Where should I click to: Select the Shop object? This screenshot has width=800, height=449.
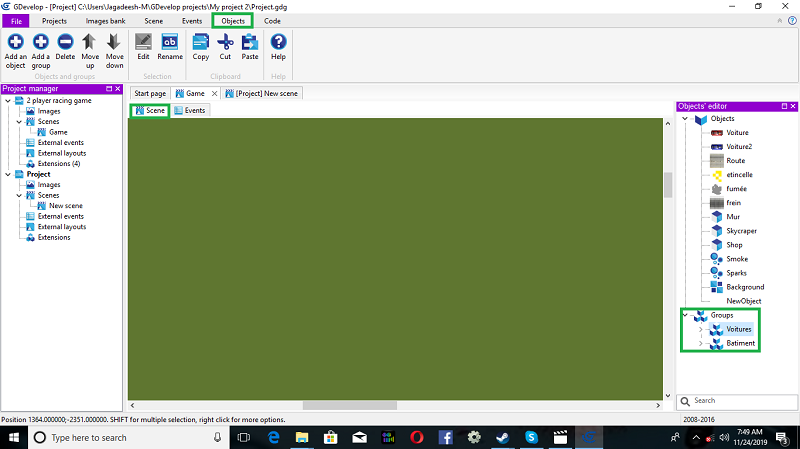[x=734, y=245]
